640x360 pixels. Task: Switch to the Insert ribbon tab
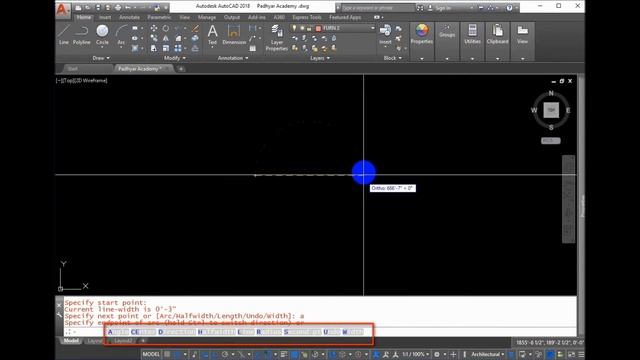[105, 17]
